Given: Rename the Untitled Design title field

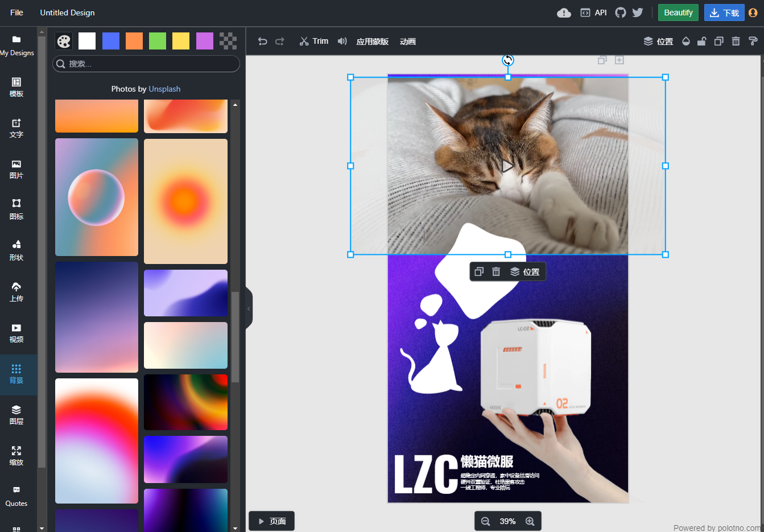Looking at the screenshot, I should coord(67,13).
